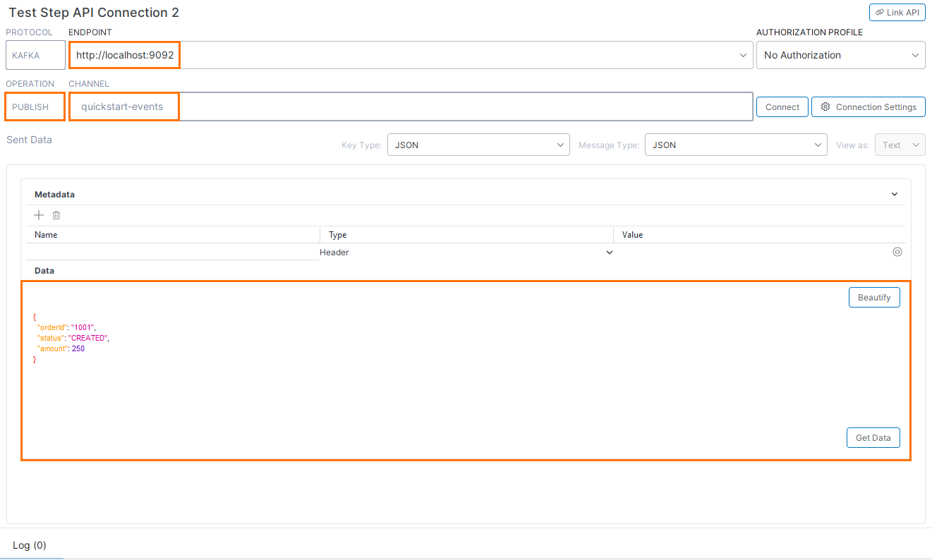Viewport: 932px width, 560px height.
Task: Click the Get Data icon in the Value row
Action: click(897, 252)
